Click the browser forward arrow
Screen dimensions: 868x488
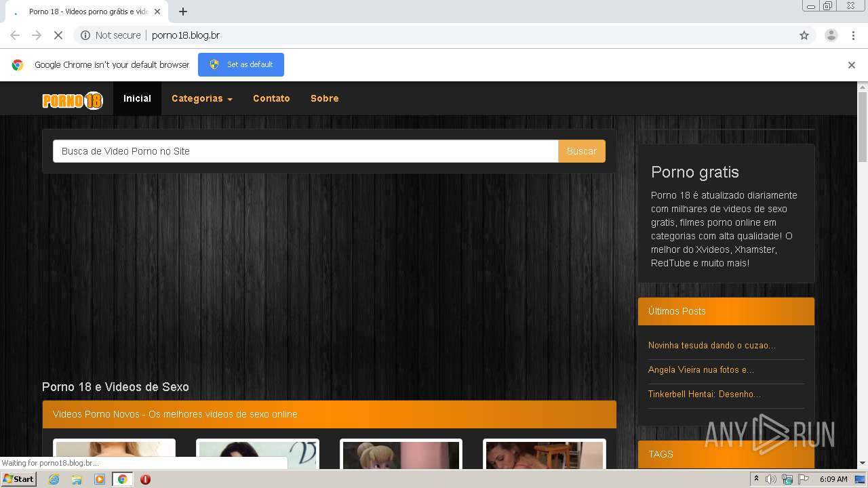(37, 35)
